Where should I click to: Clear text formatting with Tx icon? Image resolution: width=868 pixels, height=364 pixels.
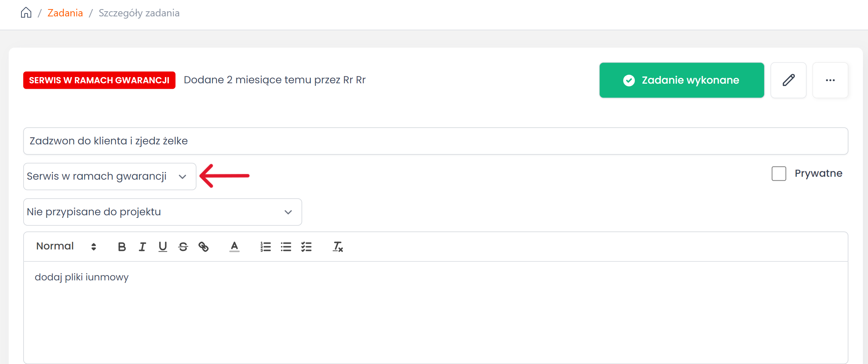click(x=337, y=247)
